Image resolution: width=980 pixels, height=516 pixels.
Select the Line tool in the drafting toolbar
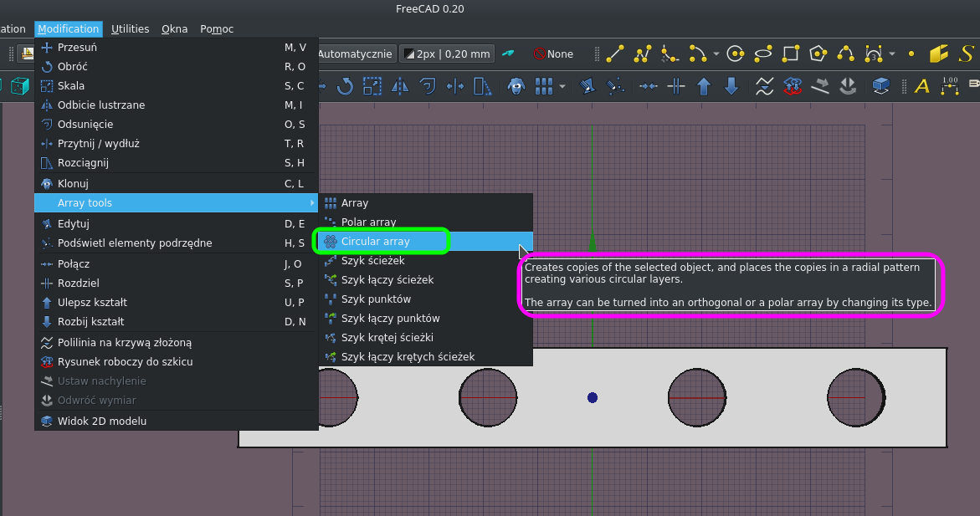pos(614,54)
